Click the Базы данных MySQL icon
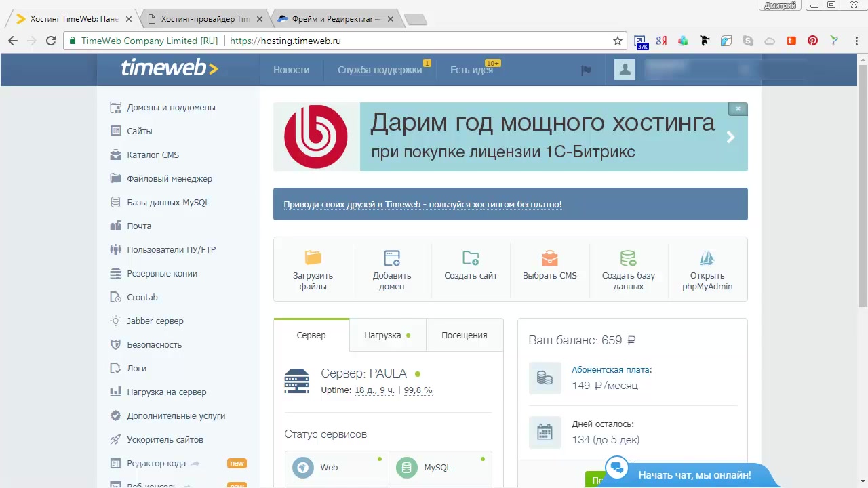868x488 pixels. (115, 202)
